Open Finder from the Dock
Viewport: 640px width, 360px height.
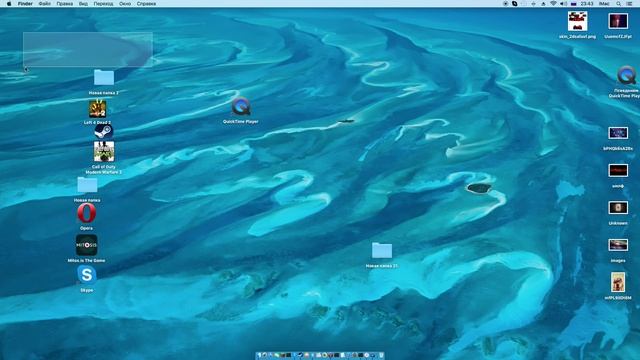[x=259, y=356]
